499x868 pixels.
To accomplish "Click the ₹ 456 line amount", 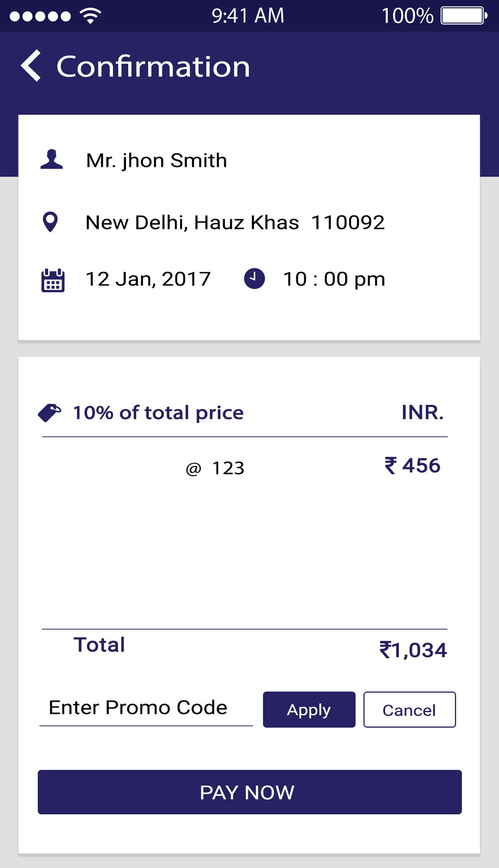I will click(x=412, y=465).
